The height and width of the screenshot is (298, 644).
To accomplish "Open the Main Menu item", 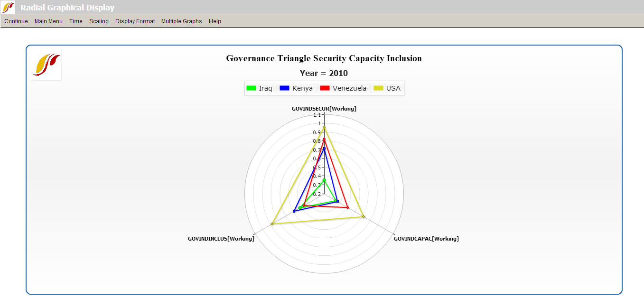I will (x=48, y=21).
